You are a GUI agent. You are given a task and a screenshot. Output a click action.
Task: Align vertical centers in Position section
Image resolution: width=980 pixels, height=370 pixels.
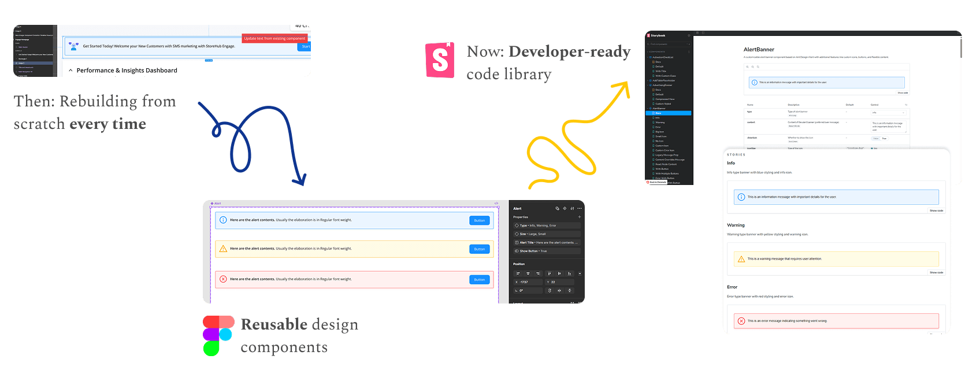pyautogui.click(x=559, y=273)
